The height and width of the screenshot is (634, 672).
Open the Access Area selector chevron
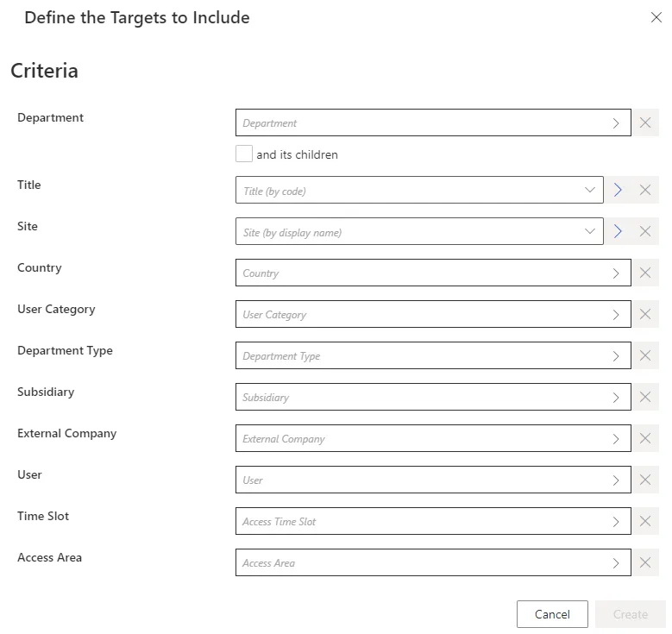coord(616,563)
